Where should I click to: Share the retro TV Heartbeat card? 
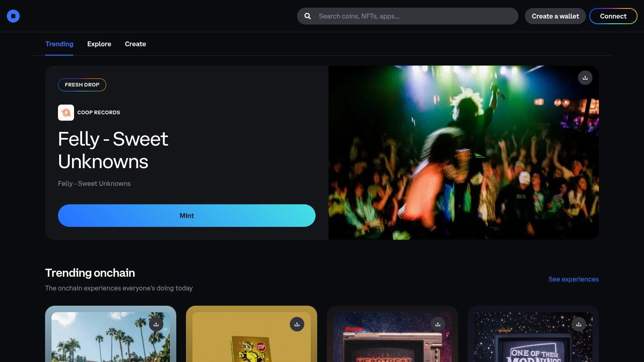pos(438,324)
